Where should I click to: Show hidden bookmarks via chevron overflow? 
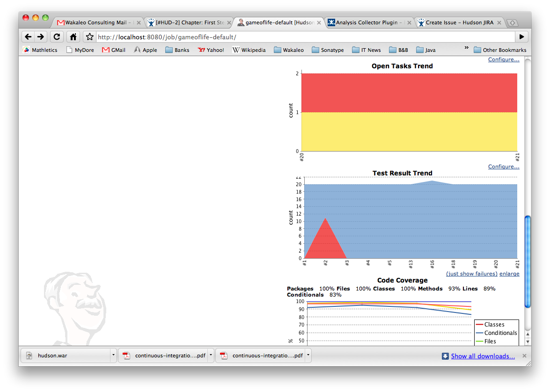coord(466,48)
